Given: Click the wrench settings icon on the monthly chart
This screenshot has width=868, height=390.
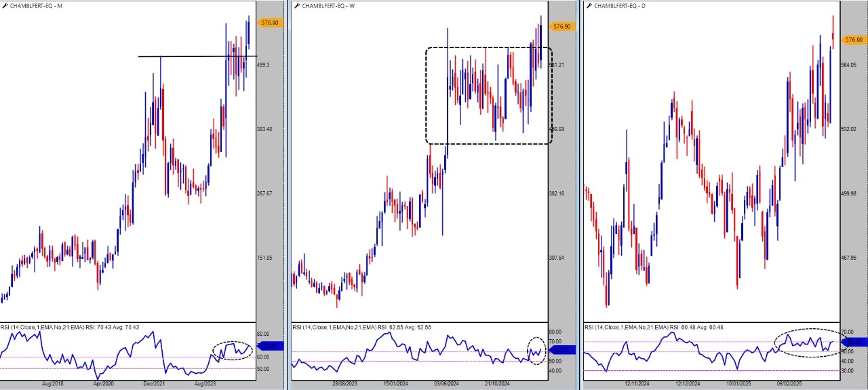Looking at the screenshot, I should 4,5.
